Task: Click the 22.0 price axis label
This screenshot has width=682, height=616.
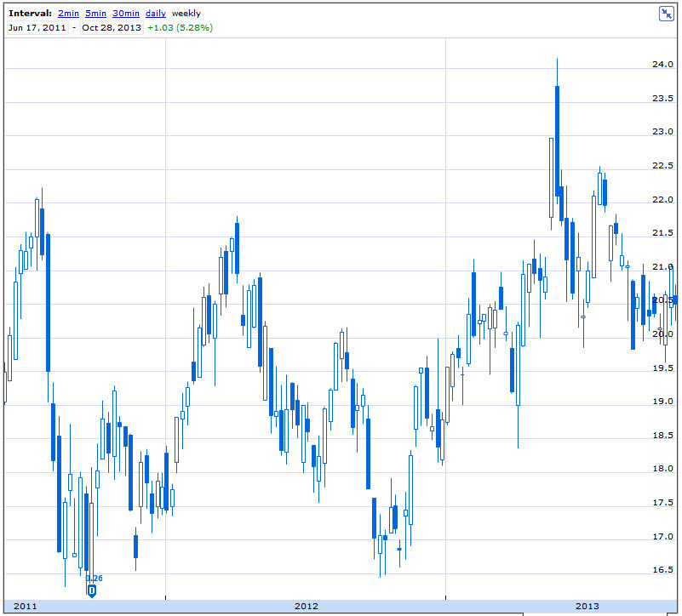Action: tap(662, 200)
